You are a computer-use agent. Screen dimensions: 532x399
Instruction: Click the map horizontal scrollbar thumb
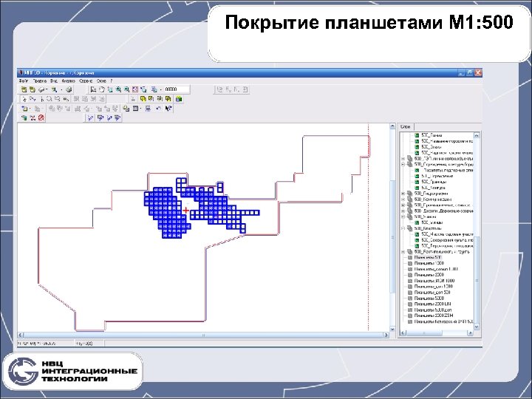point(204,335)
